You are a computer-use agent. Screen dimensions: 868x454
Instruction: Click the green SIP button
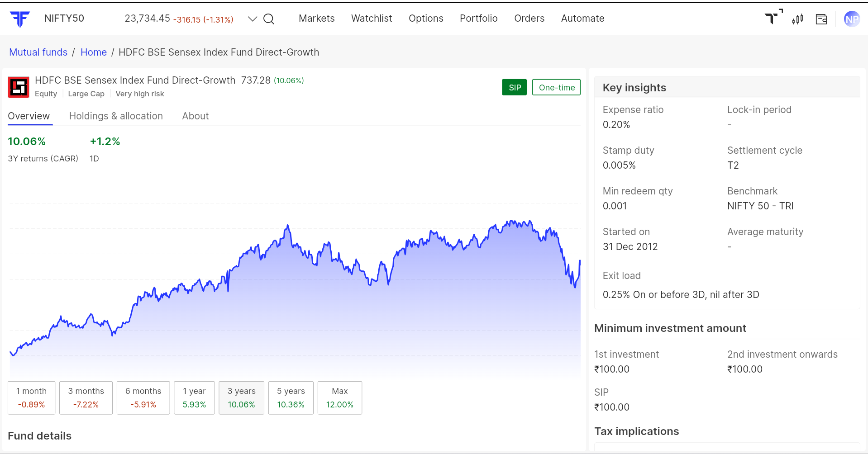514,87
